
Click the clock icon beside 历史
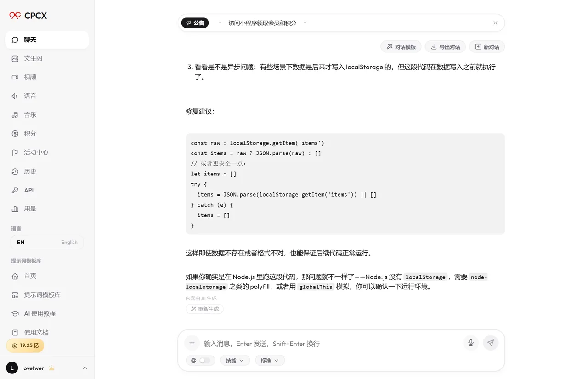tap(15, 171)
